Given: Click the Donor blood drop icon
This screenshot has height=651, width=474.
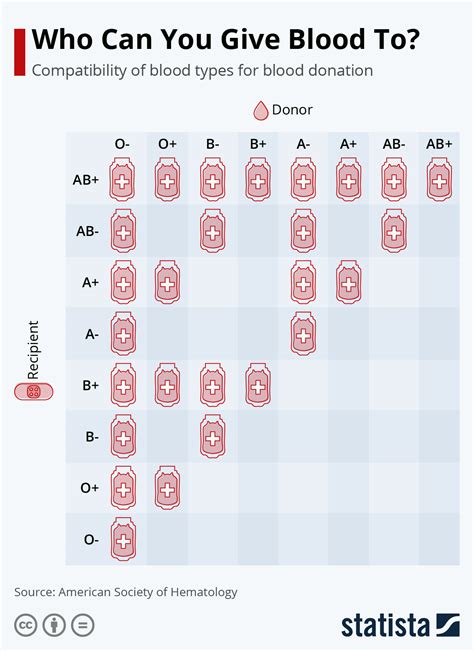Looking at the screenshot, I should [x=261, y=110].
